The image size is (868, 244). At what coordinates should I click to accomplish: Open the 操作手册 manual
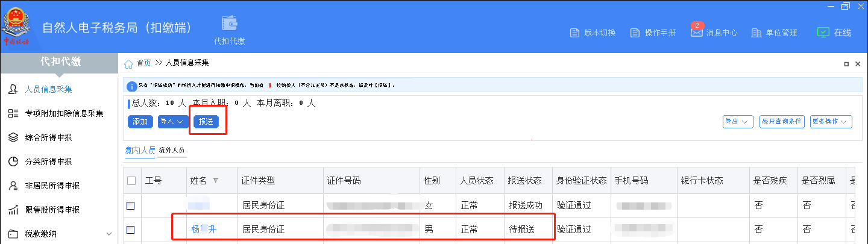[653, 33]
